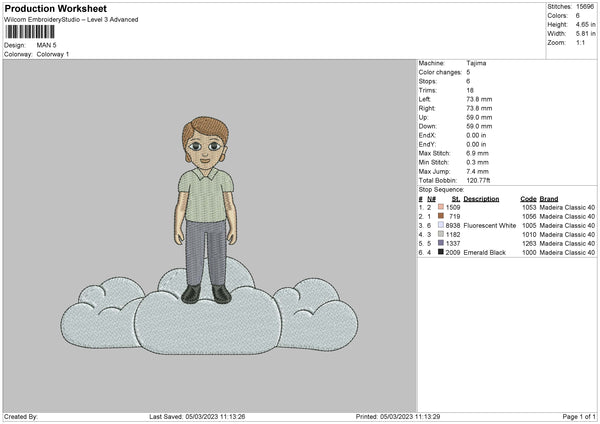Select the Emerald Black thread swatch
Image resolution: width=600 pixels, height=424 pixels.
(x=440, y=252)
